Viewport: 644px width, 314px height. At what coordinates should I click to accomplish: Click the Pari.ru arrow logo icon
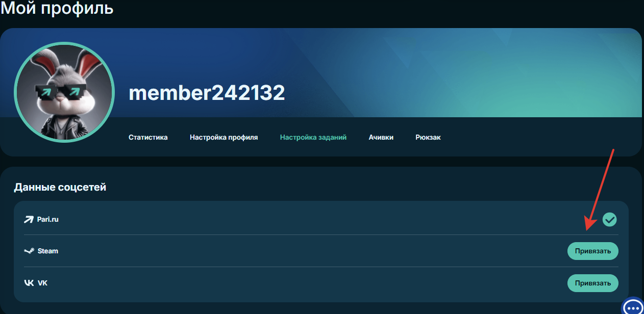coord(29,220)
